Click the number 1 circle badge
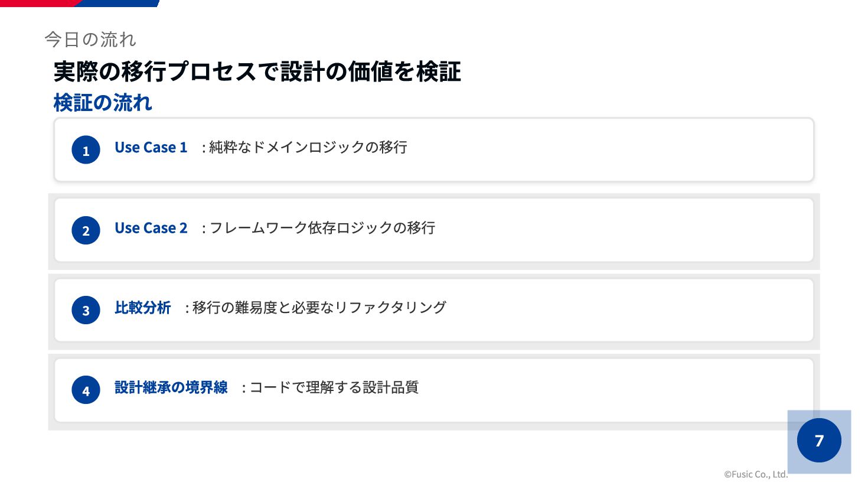The image size is (868, 489). click(x=86, y=150)
